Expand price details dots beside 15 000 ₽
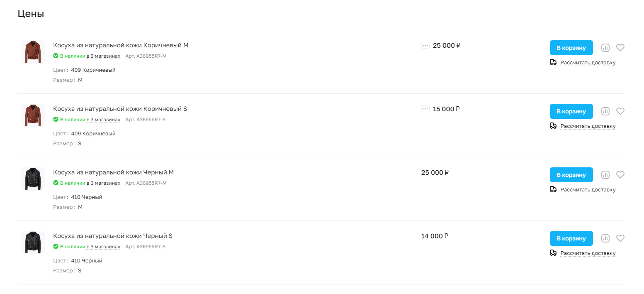Viewport: 644px width, 294px height. [x=425, y=109]
